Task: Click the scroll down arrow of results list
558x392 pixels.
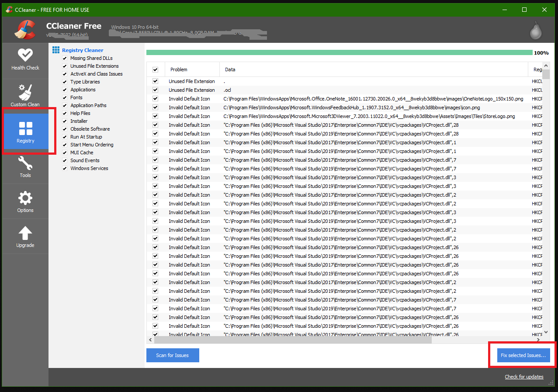Action: pos(546,332)
